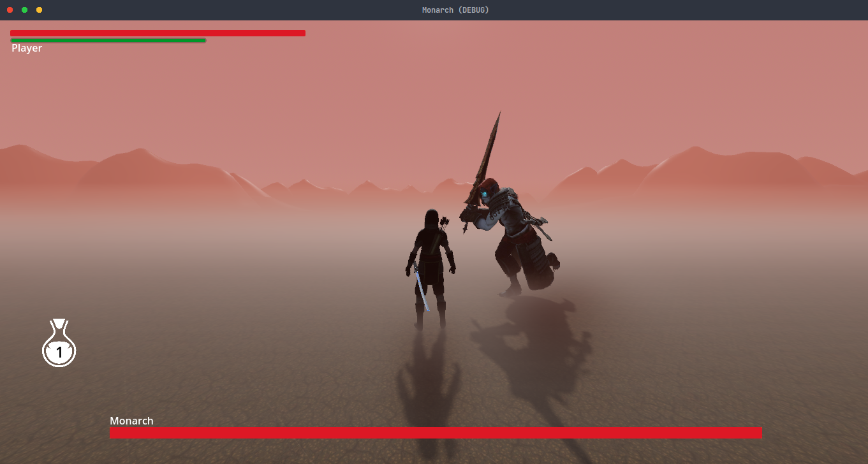The height and width of the screenshot is (464, 868).
Task: Click the 'Monarch (DEBUG)' window title
Action: coord(455,10)
